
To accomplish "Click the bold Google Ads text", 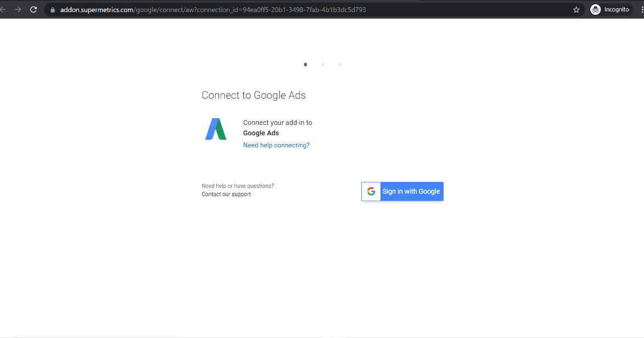I will tap(261, 133).
